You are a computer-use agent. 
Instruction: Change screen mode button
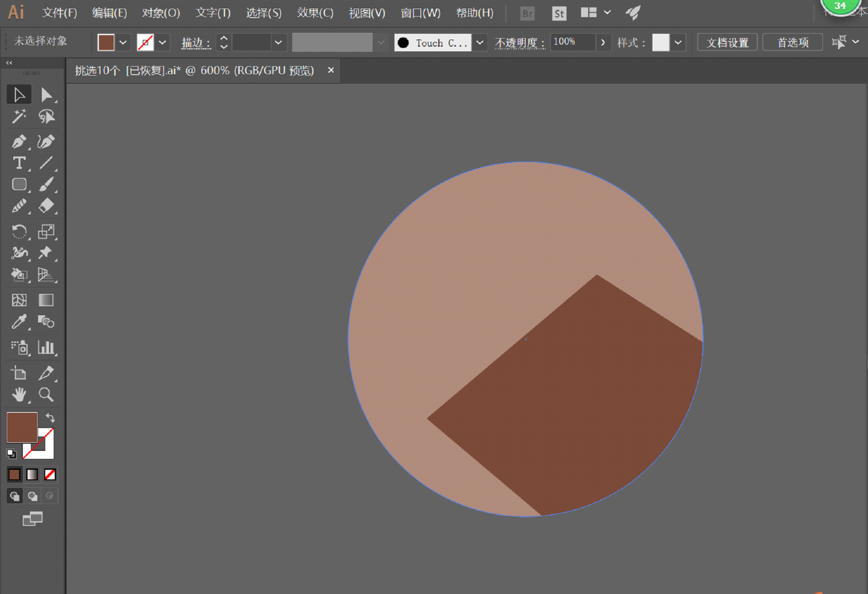[x=32, y=519]
